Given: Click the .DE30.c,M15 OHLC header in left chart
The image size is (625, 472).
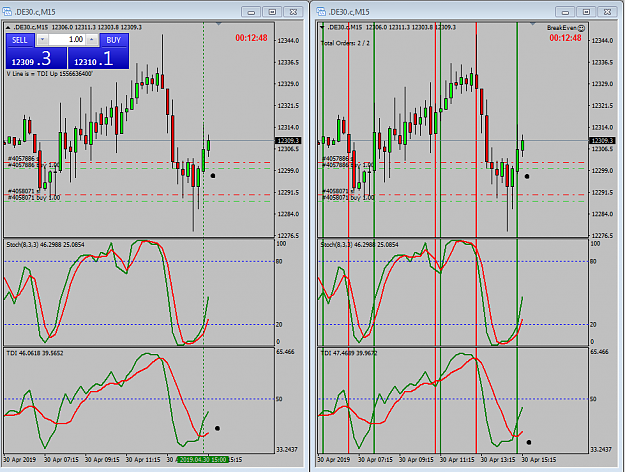Looking at the screenshot, I should 78,28.
